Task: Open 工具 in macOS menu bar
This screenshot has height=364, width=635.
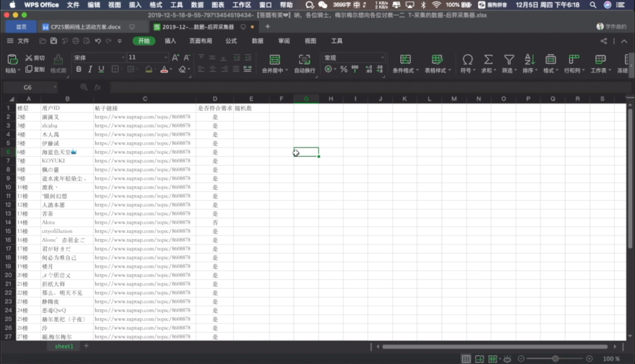Action: [177, 5]
